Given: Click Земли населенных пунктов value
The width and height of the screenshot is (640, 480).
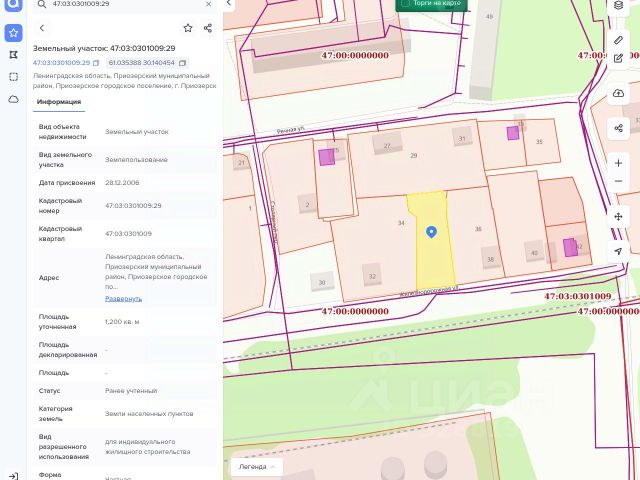Looking at the screenshot, I should [149, 413].
